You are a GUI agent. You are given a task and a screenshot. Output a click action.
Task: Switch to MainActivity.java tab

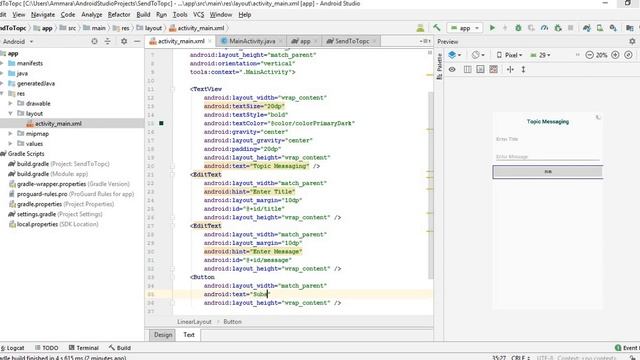252,41
